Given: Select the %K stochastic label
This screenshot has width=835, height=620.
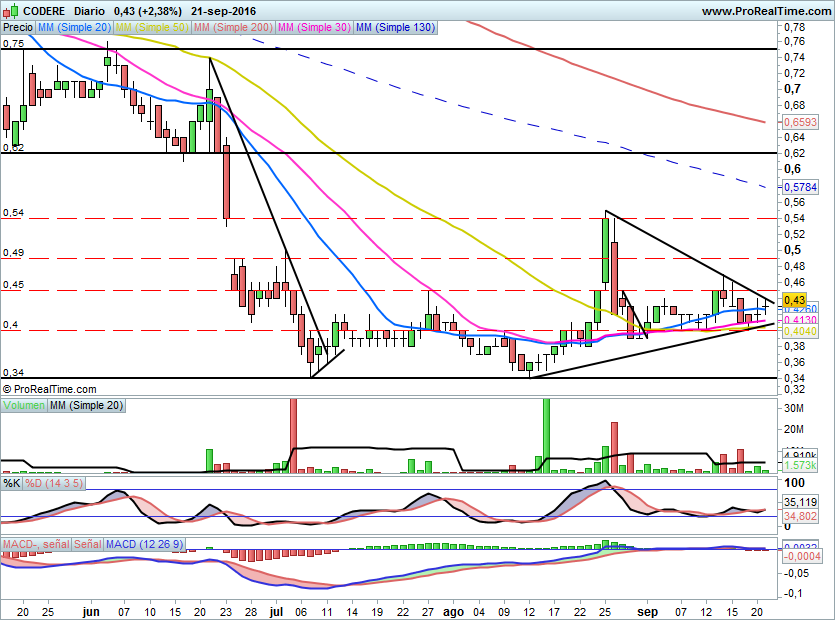Looking at the screenshot, I should [x=12, y=483].
